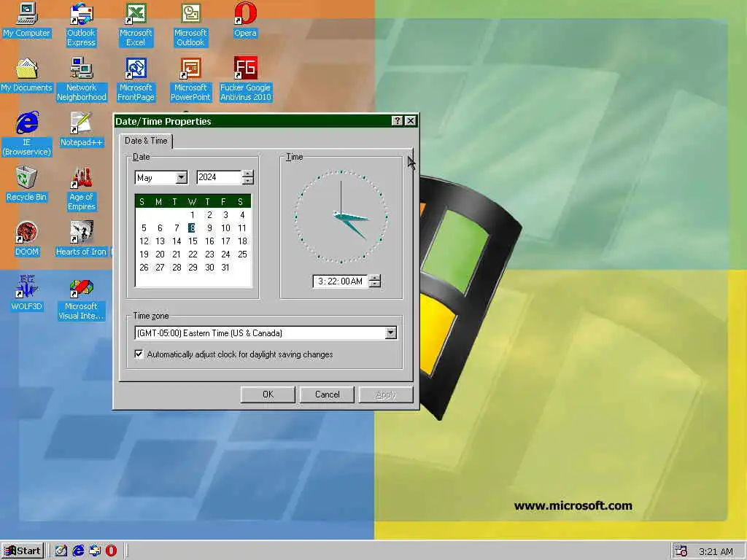747x560 pixels.
Task: Click the Show Desktop quick launch icon
Action: [x=61, y=551]
